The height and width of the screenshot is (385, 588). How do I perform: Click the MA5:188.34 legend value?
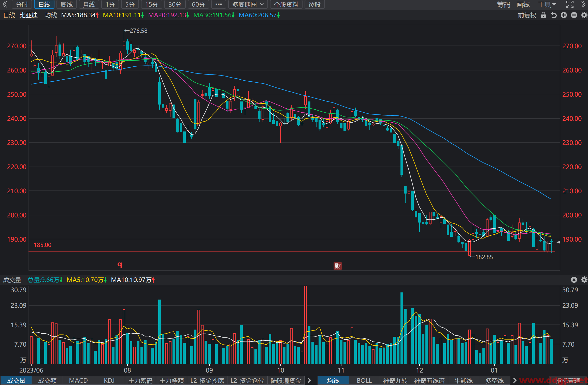click(x=80, y=15)
